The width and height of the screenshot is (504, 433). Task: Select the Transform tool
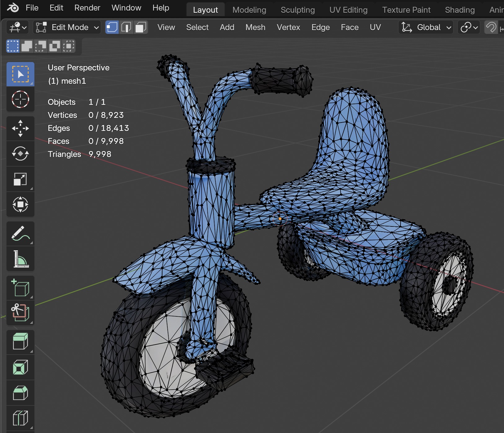coord(20,204)
